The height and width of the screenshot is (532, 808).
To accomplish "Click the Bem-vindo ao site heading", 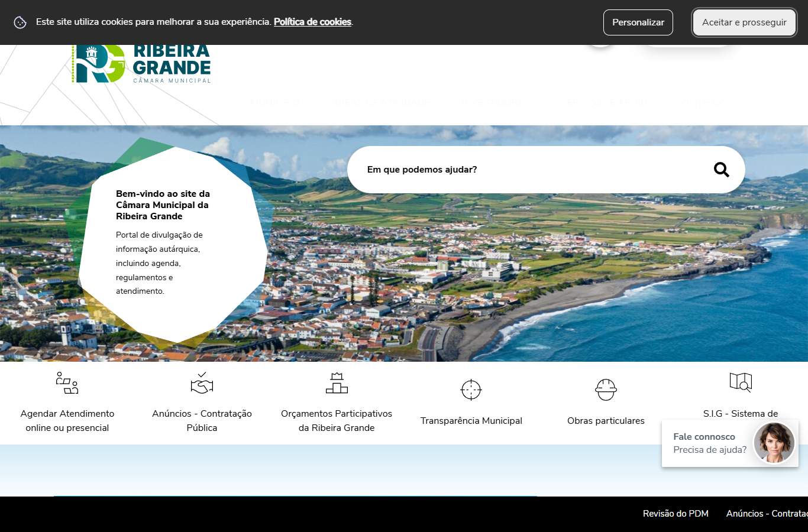I will 163,205.
